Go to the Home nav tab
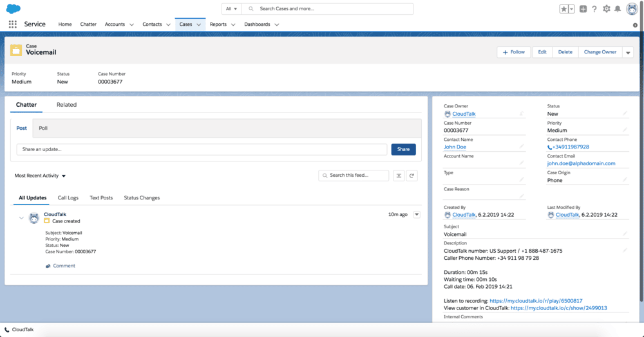The height and width of the screenshot is (337, 644). 65,24
